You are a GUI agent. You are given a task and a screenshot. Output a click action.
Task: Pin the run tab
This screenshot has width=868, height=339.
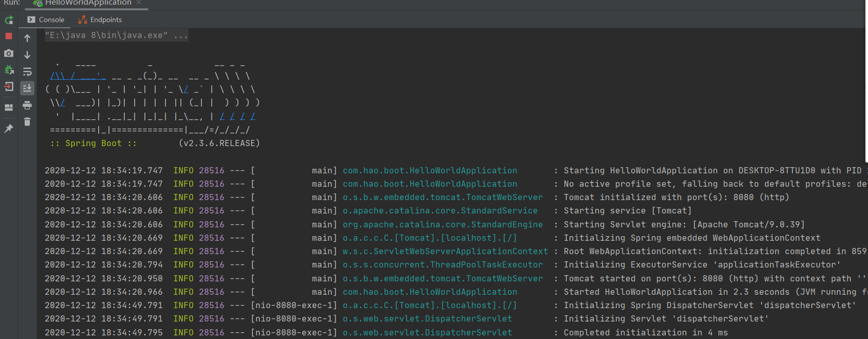point(9,129)
